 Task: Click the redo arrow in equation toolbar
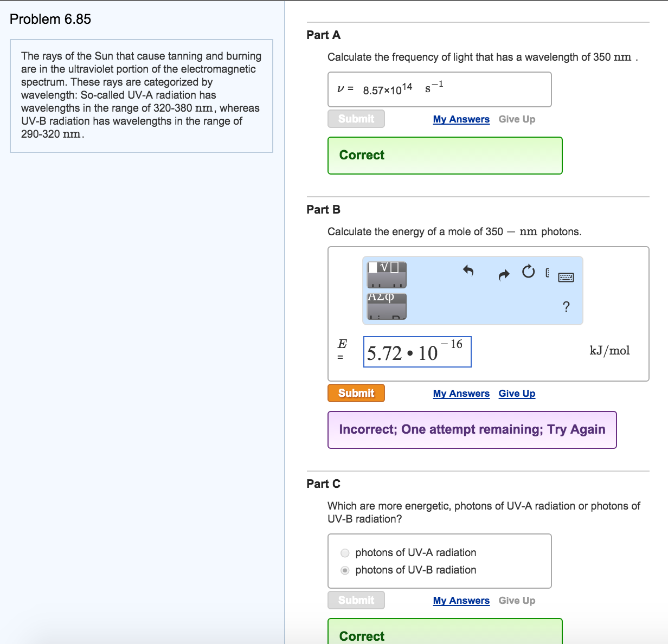pyautogui.click(x=504, y=275)
